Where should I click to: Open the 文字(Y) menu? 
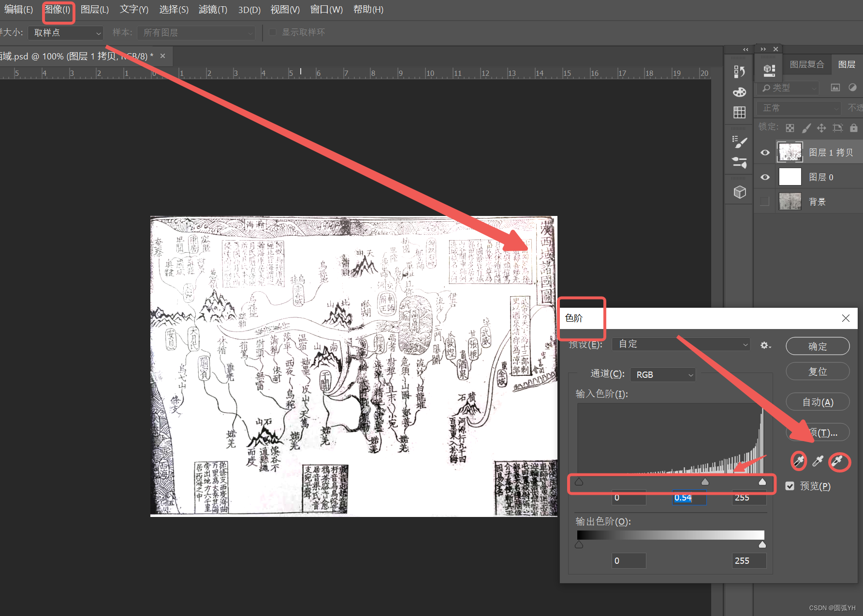pos(134,10)
